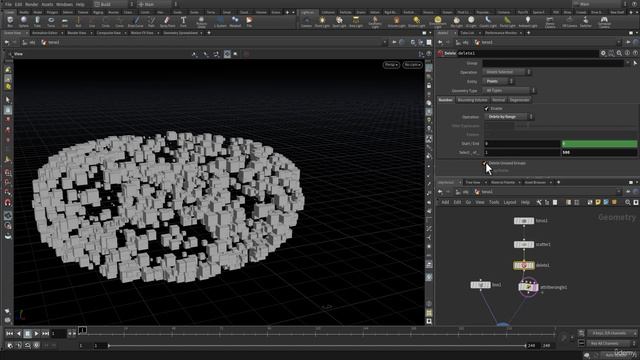Open the parameter pane gear menu

click(603, 53)
